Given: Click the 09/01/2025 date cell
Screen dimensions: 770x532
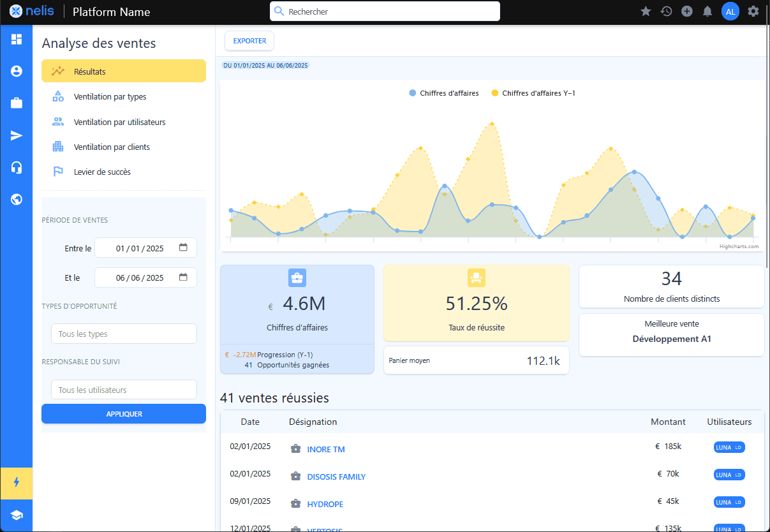Looking at the screenshot, I should [x=250, y=501].
